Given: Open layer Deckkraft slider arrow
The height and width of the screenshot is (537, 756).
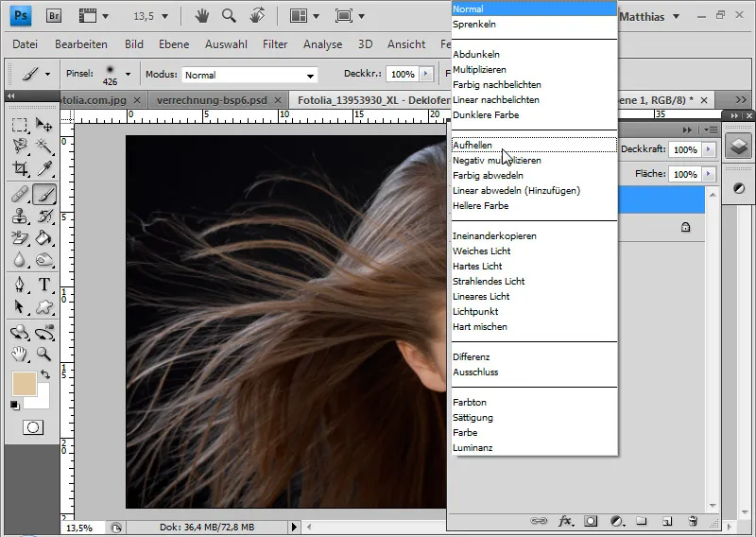Looking at the screenshot, I should (x=708, y=149).
